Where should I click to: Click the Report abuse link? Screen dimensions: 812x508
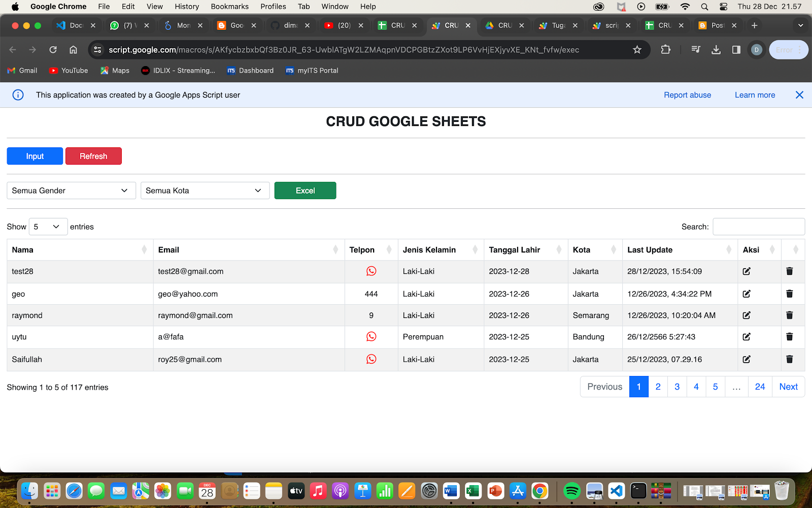point(687,95)
